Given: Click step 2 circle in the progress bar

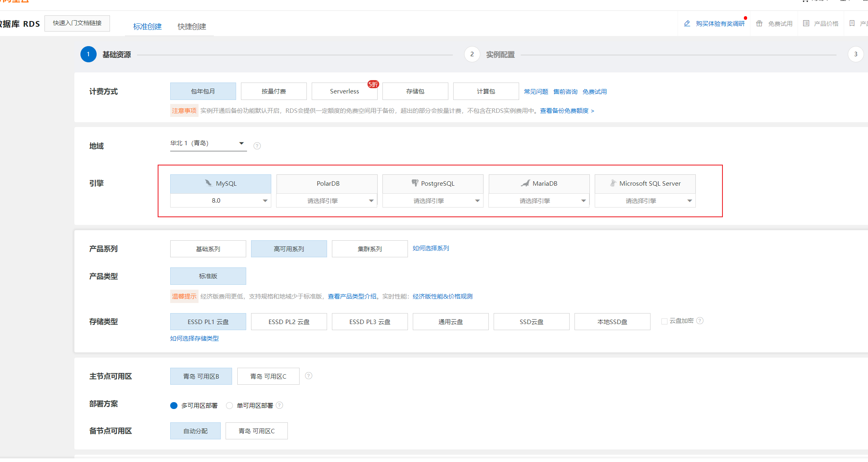Looking at the screenshot, I should tap(472, 54).
